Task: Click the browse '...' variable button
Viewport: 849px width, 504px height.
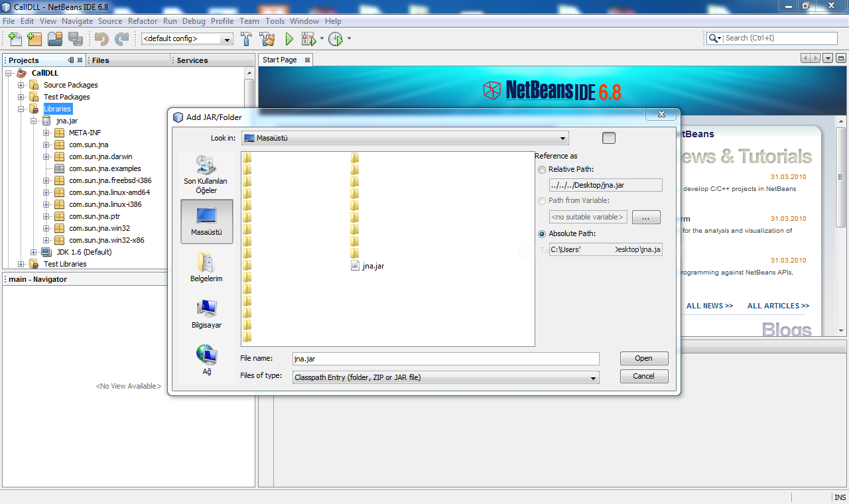Action: pyautogui.click(x=646, y=217)
